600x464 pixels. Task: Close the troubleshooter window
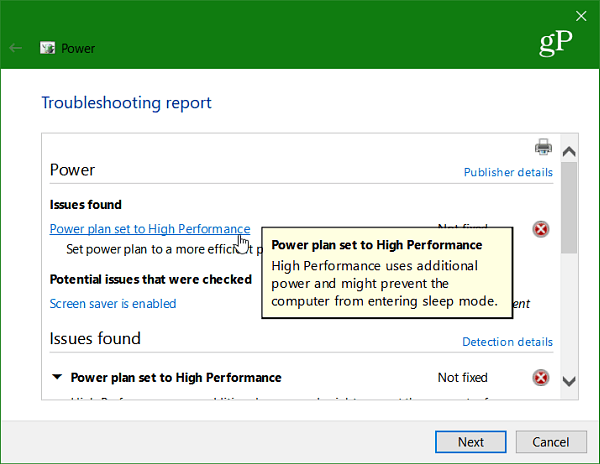581,16
